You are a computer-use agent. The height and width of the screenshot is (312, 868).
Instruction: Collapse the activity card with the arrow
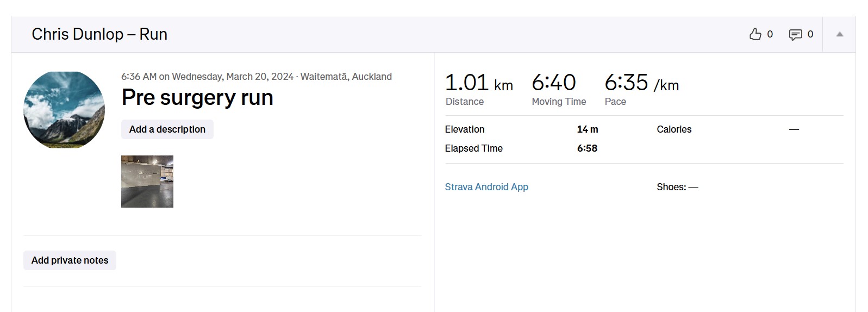[x=839, y=34]
